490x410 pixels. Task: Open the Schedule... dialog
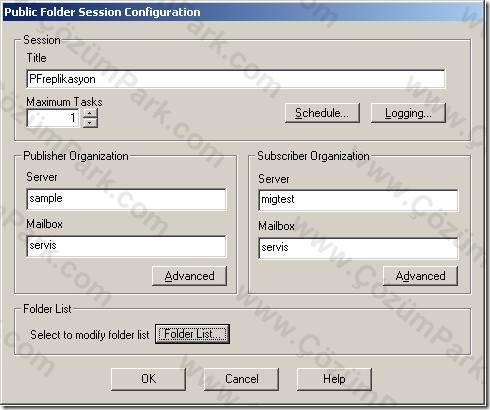(x=322, y=113)
